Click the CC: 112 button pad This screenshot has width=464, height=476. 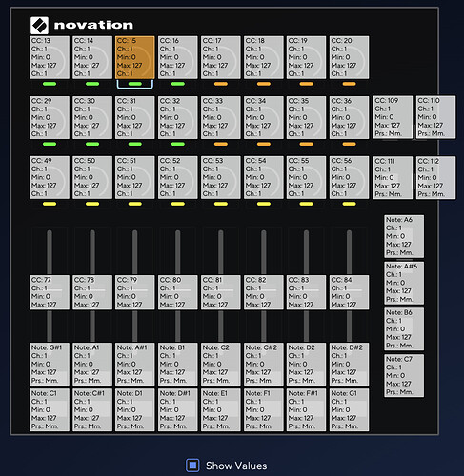point(435,178)
